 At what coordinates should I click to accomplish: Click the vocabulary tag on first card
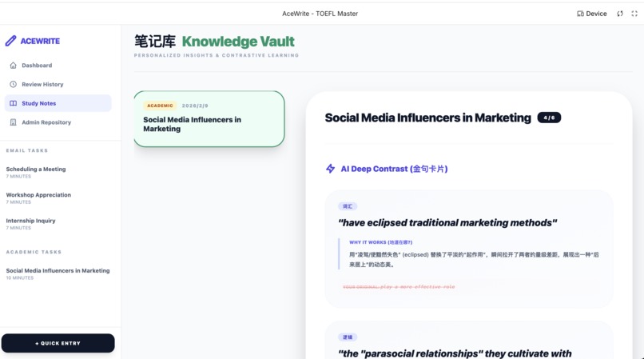[348, 206]
